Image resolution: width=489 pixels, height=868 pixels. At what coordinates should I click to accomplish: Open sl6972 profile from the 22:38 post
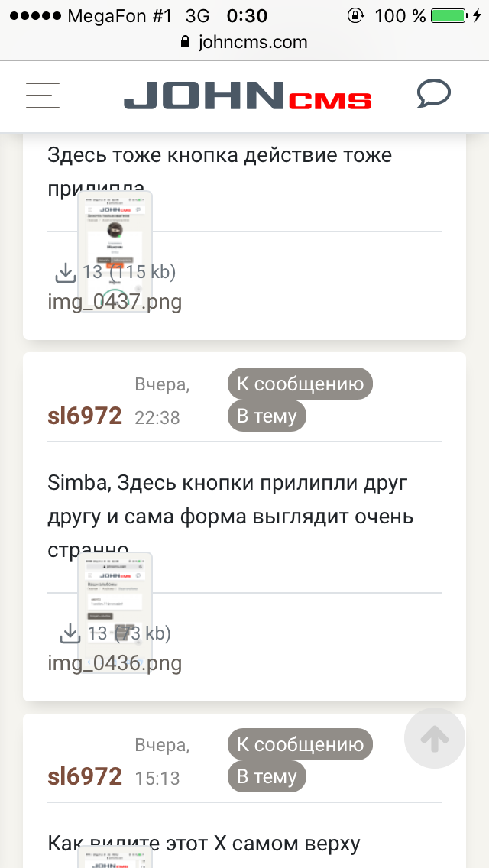(85, 416)
